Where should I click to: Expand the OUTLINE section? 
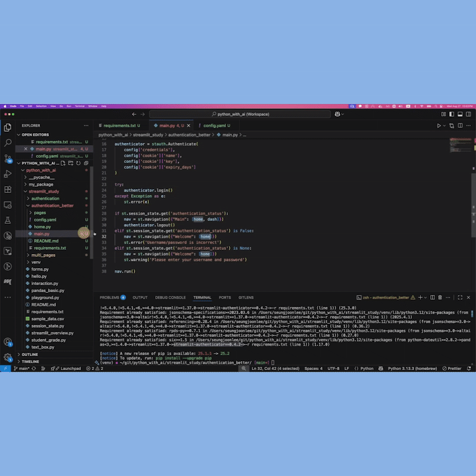click(30, 355)
